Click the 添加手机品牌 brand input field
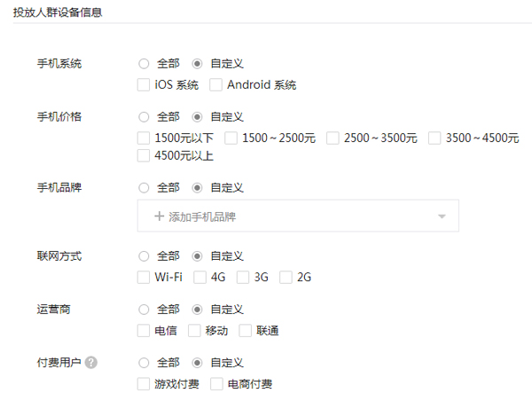Viewport: 532px width, 401px height. pyautogui.click(x=284, y=216)
